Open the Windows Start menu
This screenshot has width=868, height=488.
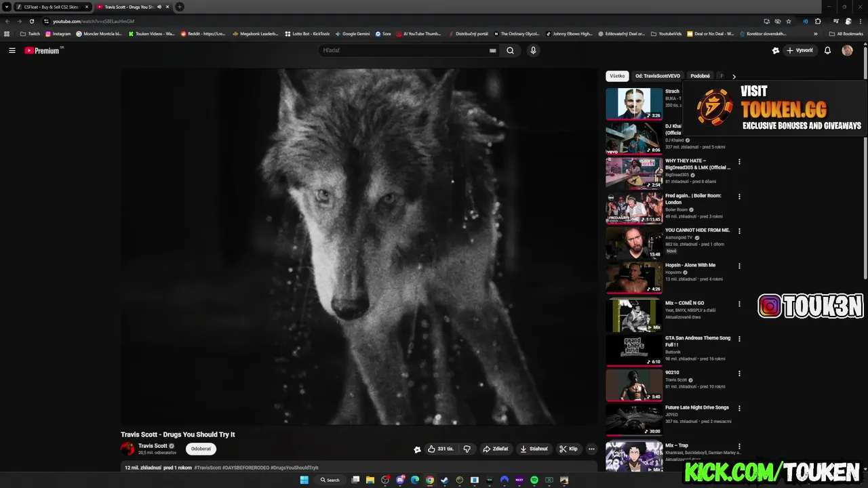304,480
